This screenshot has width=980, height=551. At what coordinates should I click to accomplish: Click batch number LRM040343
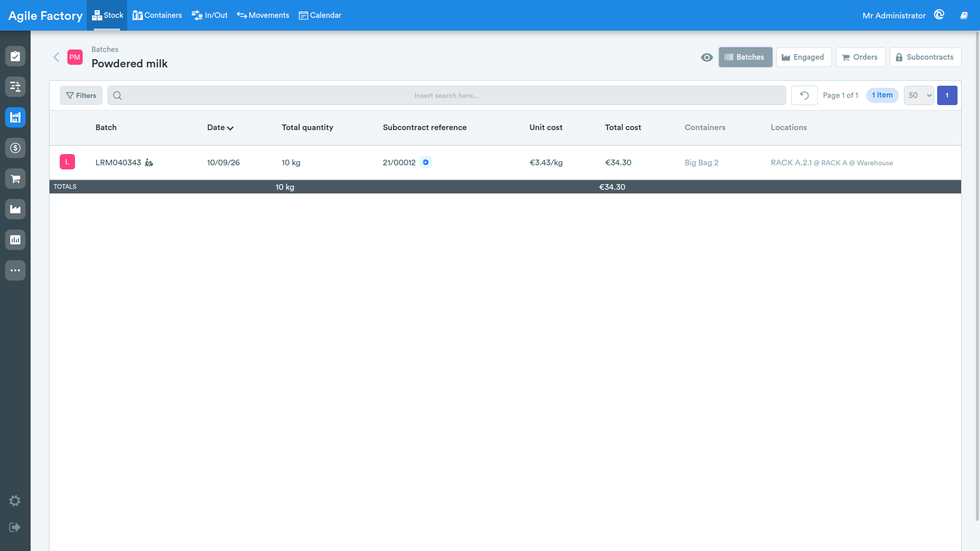(118, 163)
